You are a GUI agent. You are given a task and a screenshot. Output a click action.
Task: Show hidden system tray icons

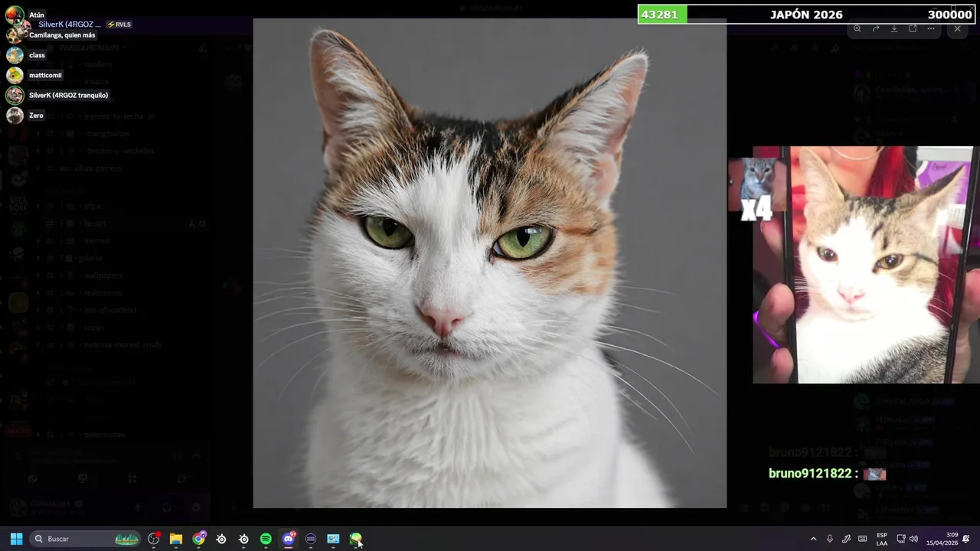point(813,539)
